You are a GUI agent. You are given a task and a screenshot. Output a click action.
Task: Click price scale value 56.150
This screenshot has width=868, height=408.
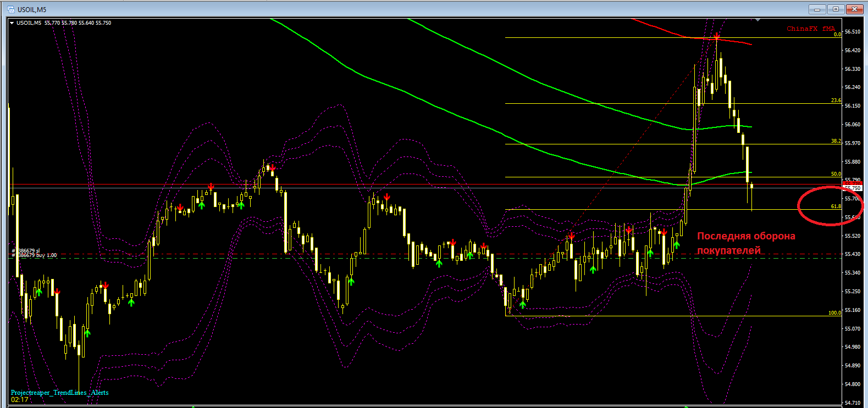click(x=853, y=106)
